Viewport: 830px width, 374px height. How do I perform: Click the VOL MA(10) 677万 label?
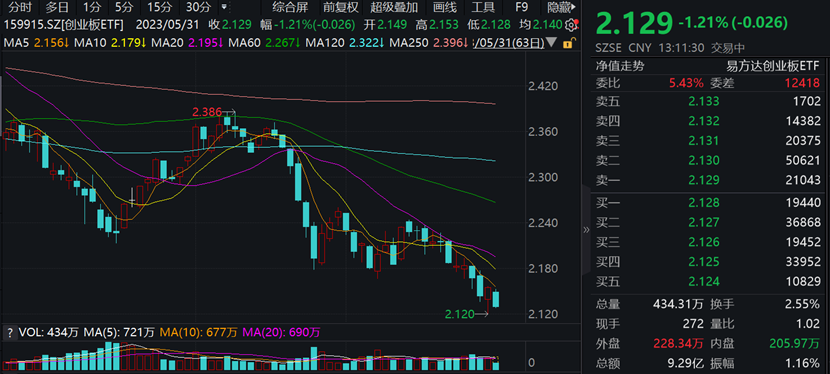click(199, 333)
